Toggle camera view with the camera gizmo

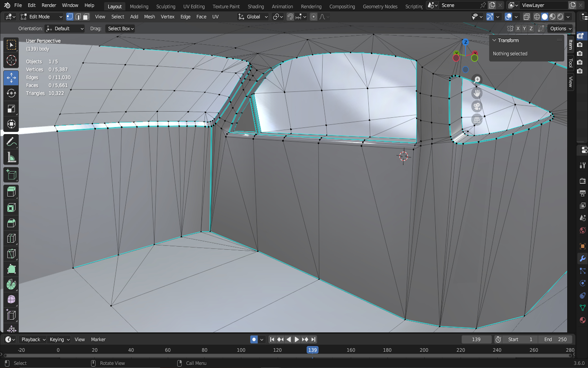477,107
